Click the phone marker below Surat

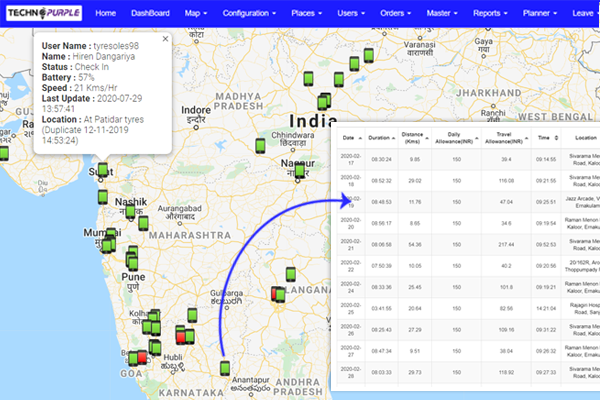point(103,197)
